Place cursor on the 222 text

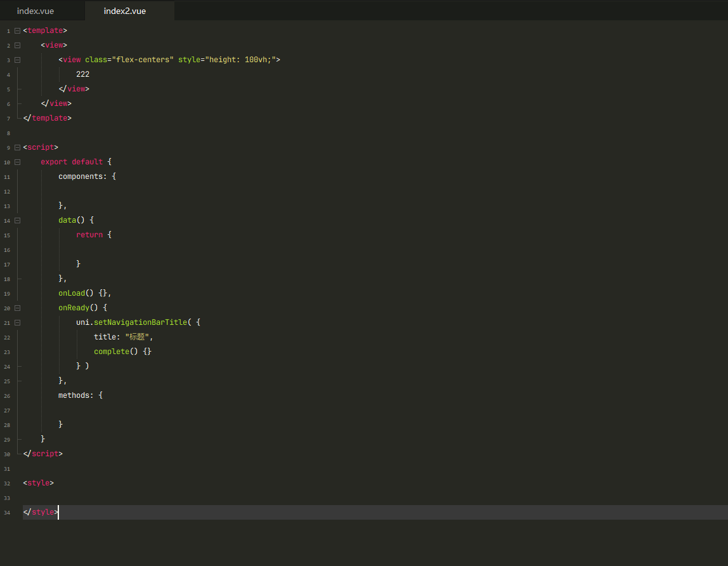pos(82,74)
